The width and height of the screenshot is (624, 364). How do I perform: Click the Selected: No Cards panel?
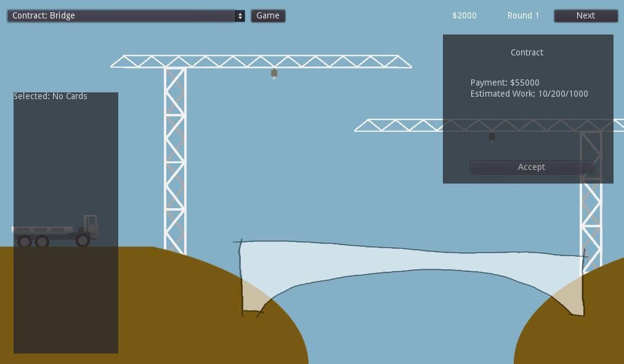66,223
